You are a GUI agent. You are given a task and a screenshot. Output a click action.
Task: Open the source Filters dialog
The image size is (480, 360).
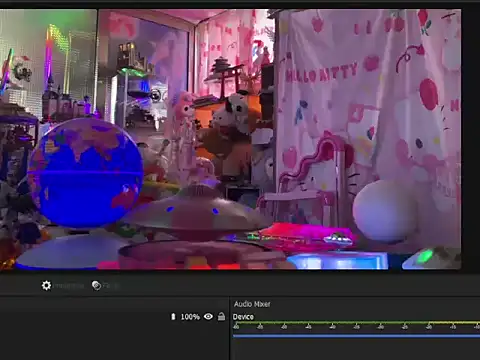click(105, 286)
